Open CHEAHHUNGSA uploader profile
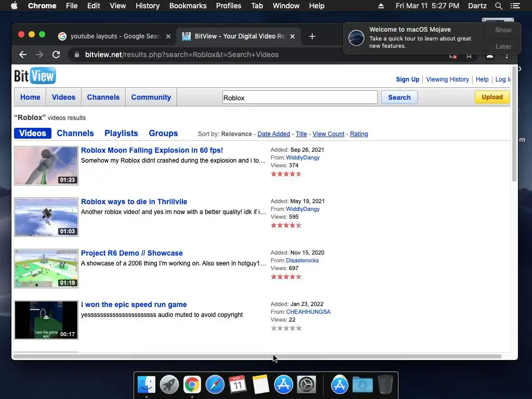Screen dimensions: 532x399 pos(308,312)
